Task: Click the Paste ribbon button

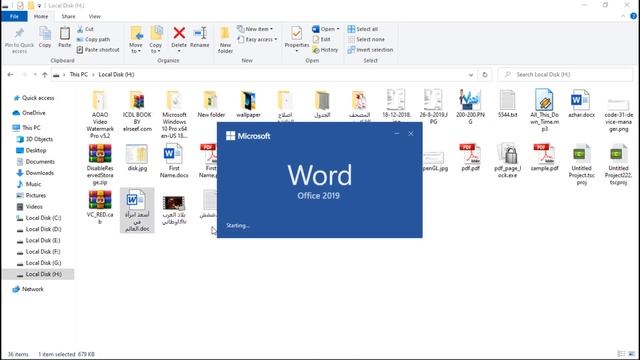Action: point(64,37)
